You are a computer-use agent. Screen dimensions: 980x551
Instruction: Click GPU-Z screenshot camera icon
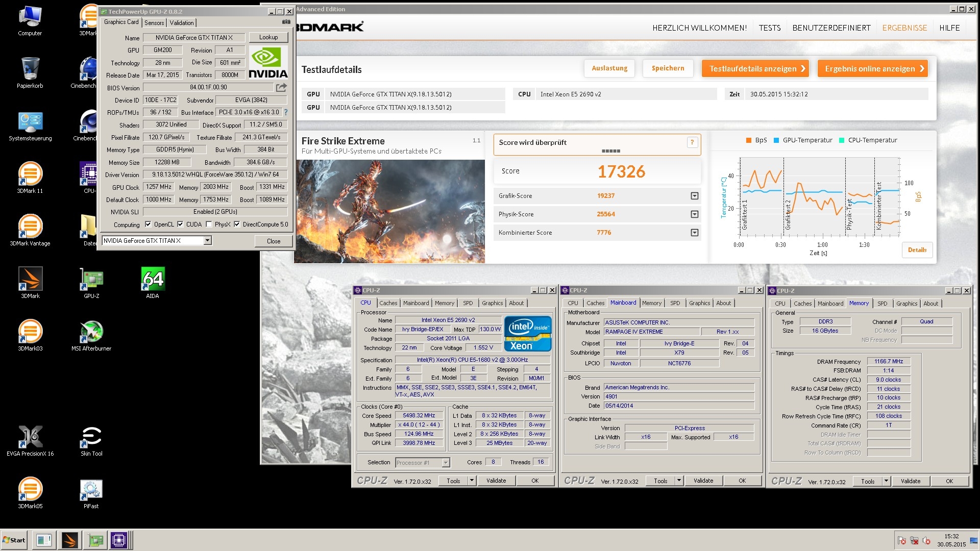pos(286,22)
